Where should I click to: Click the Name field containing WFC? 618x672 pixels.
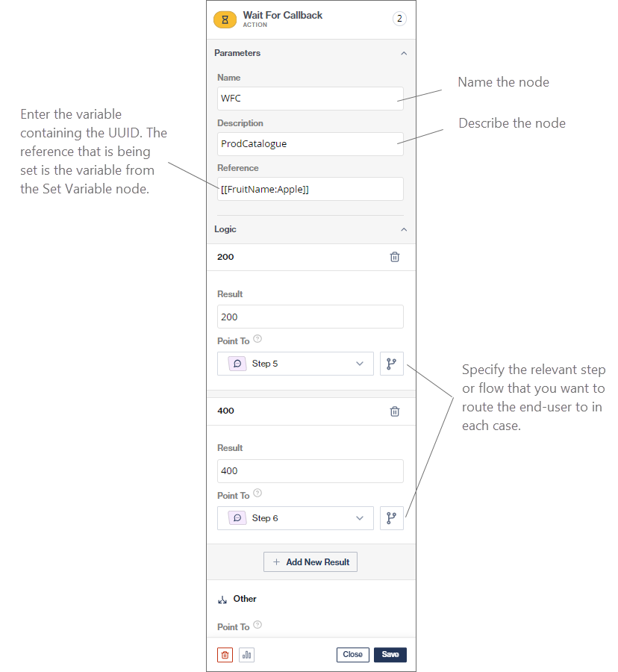click(x=310, y=99)
